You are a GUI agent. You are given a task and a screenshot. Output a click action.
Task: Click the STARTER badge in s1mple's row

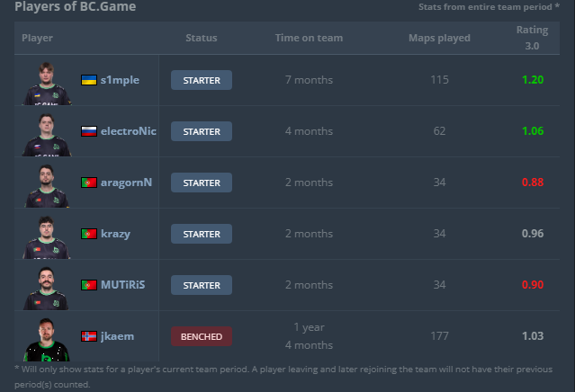(x=202, y=80)
